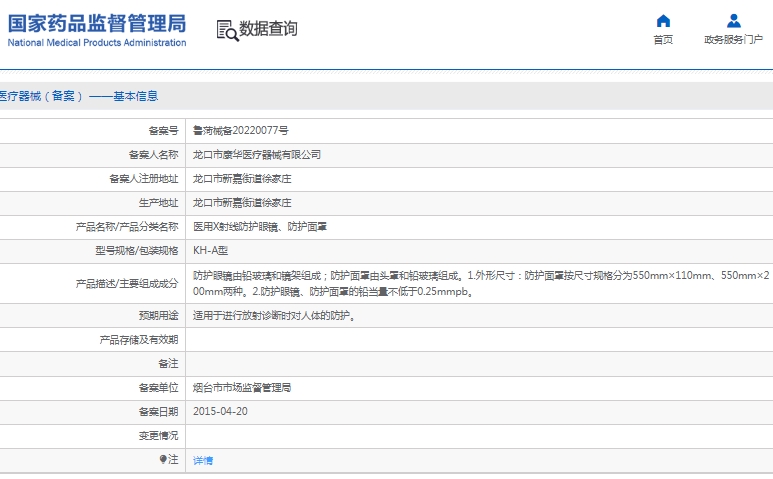Click the 首页 text link
The image size is (773, 479).
point(663,40)
